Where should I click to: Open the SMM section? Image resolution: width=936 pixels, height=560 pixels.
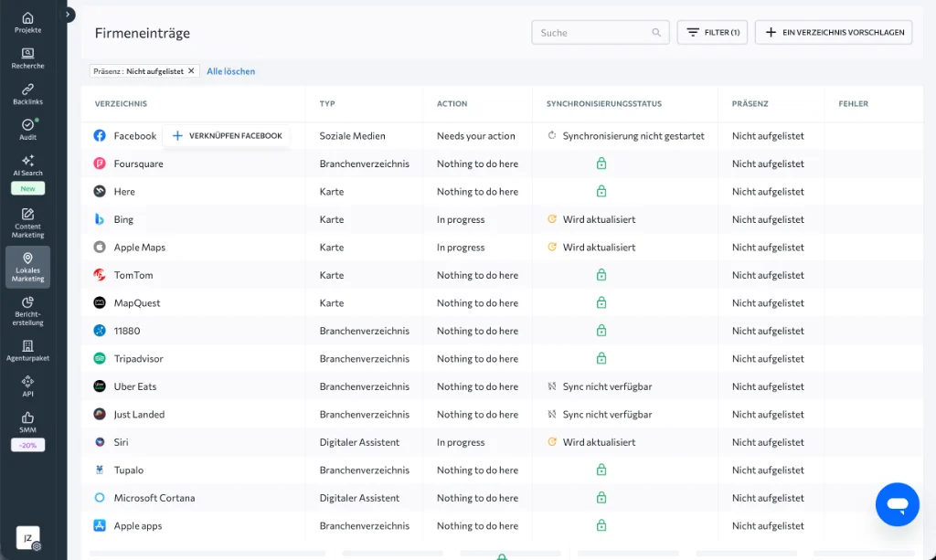[x=27, y=422]
